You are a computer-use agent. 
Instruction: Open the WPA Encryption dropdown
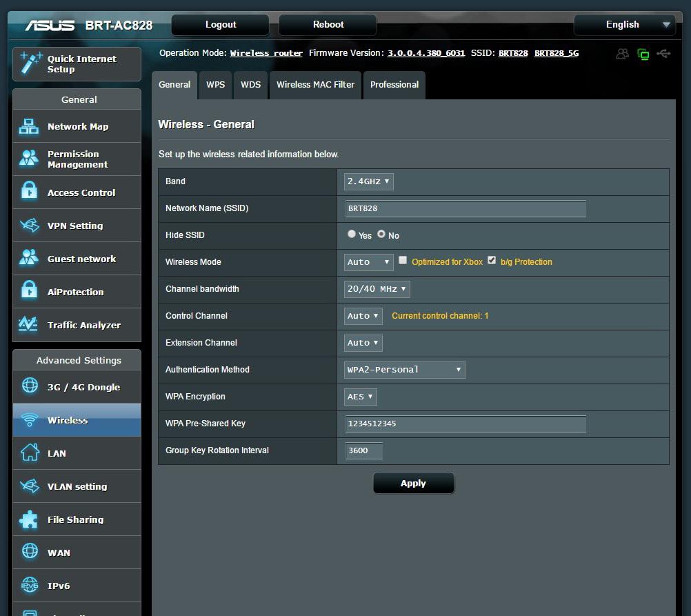click(360, 397)
